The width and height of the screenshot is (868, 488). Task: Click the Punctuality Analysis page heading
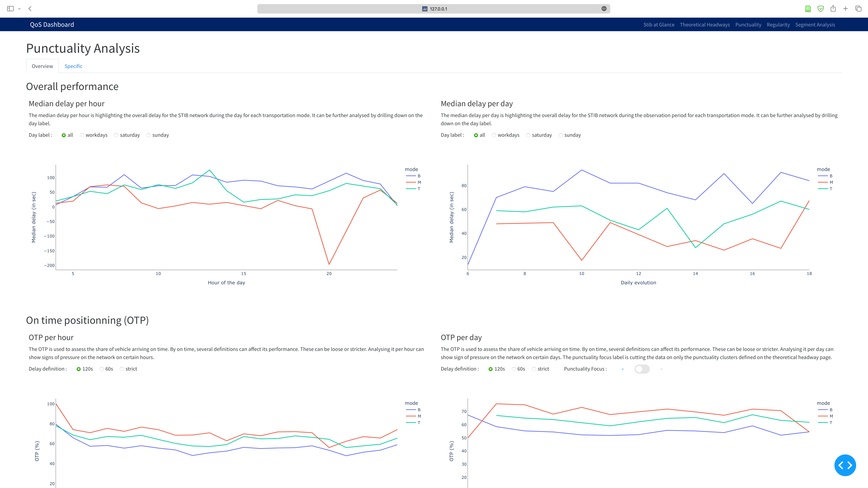[x=83, y=48]
